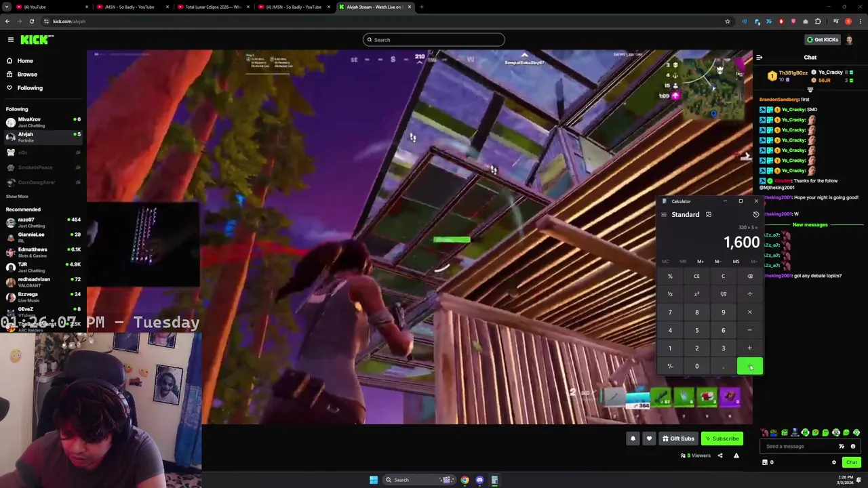Click the calculator divide key

[749, 294]
